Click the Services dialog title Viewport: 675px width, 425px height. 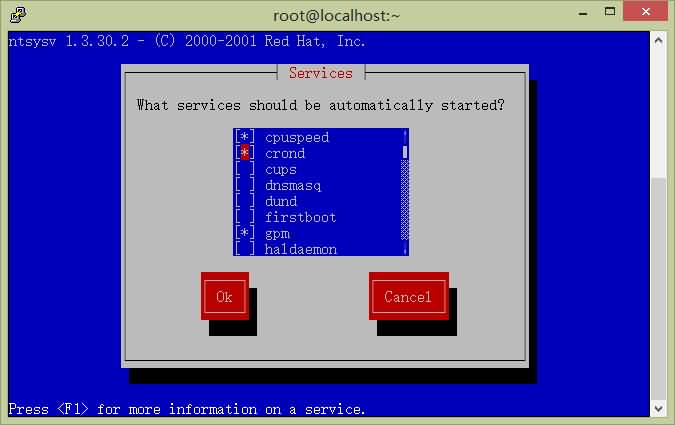pyautogui.click(x=321, y=73)
